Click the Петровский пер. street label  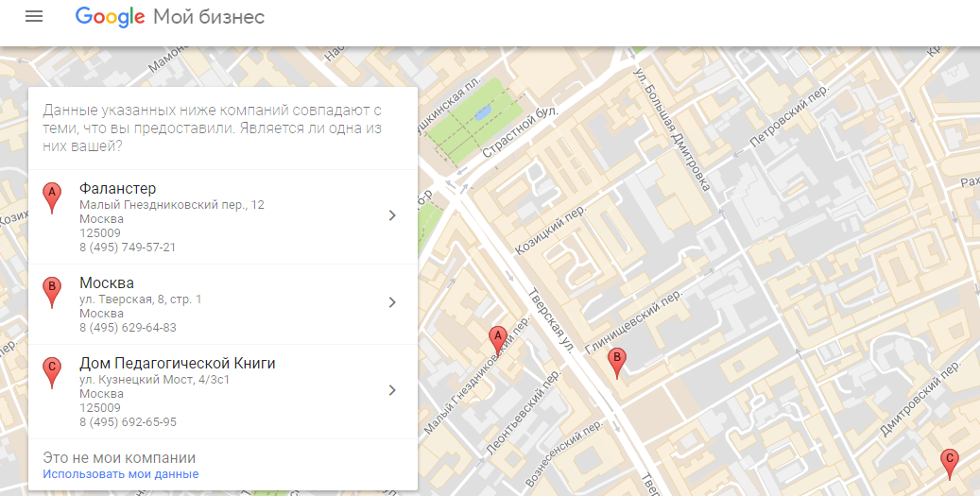(789, 116)
